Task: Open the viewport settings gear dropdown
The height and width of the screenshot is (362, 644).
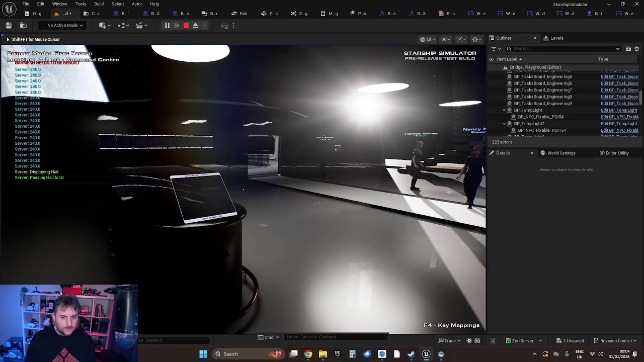Action: [x=476, y=39]
